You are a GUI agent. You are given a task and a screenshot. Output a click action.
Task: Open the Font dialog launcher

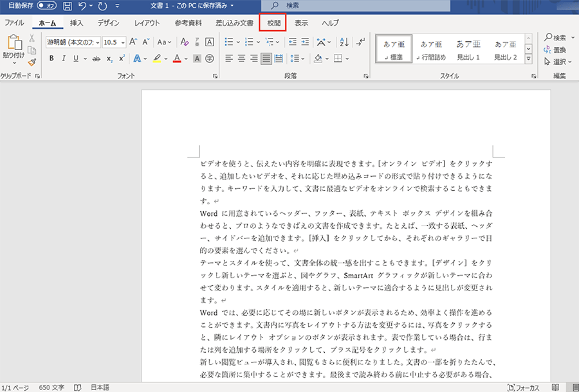tap(215, 76)
